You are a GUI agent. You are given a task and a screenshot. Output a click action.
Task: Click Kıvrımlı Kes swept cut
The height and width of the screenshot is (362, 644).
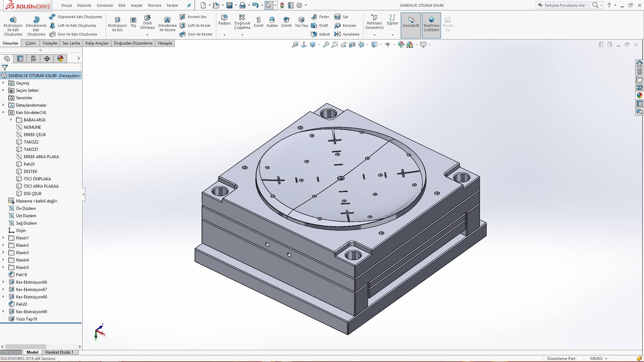tap(193, 17)
